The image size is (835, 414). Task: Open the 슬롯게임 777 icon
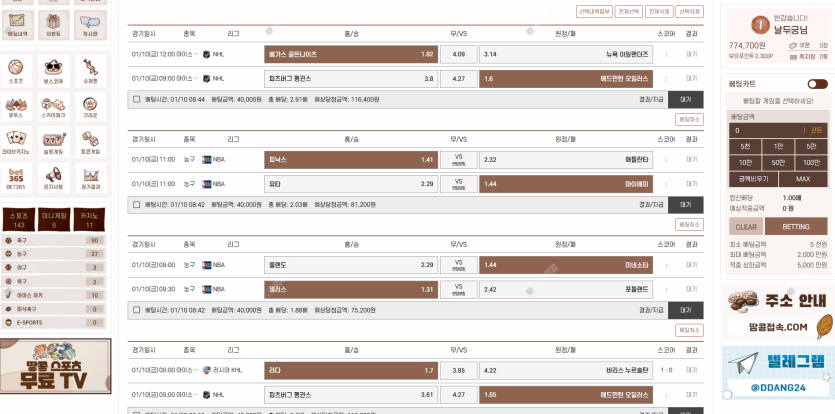(53, 139)
